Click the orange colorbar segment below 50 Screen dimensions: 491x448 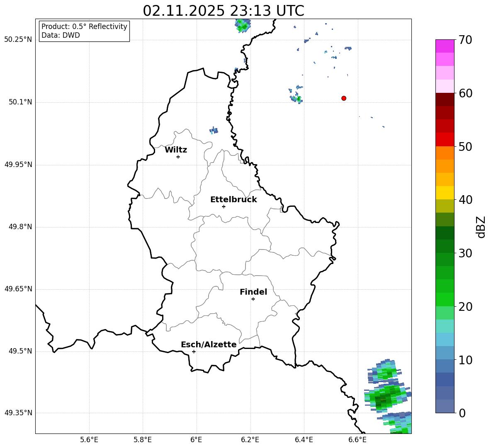tap(445, 153)
